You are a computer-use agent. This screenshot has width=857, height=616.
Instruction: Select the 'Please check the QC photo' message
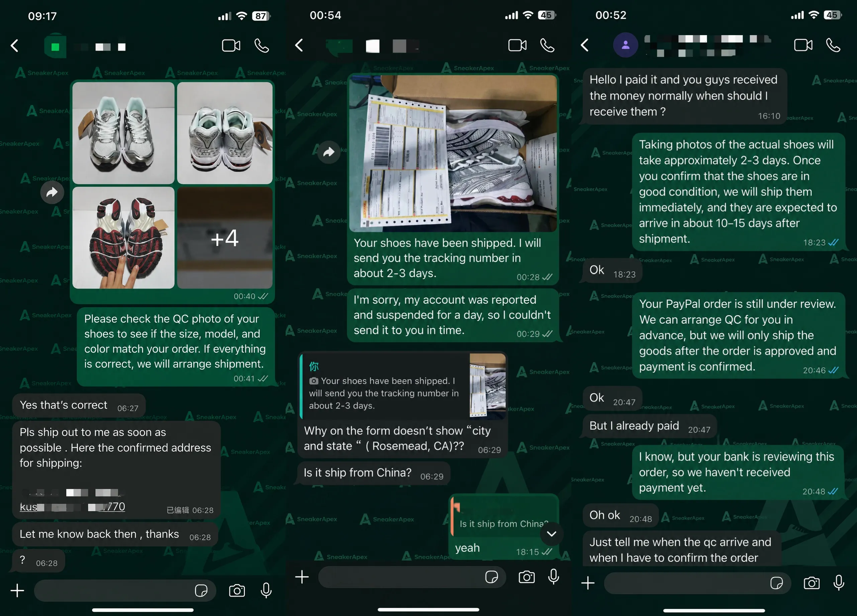click(x=176, y=346)
